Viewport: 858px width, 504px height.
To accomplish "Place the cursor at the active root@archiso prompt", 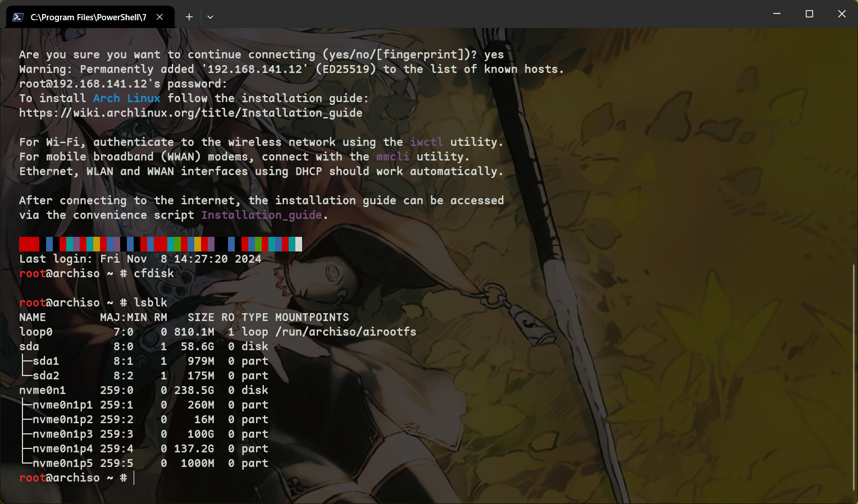I will tap(134, 478).
